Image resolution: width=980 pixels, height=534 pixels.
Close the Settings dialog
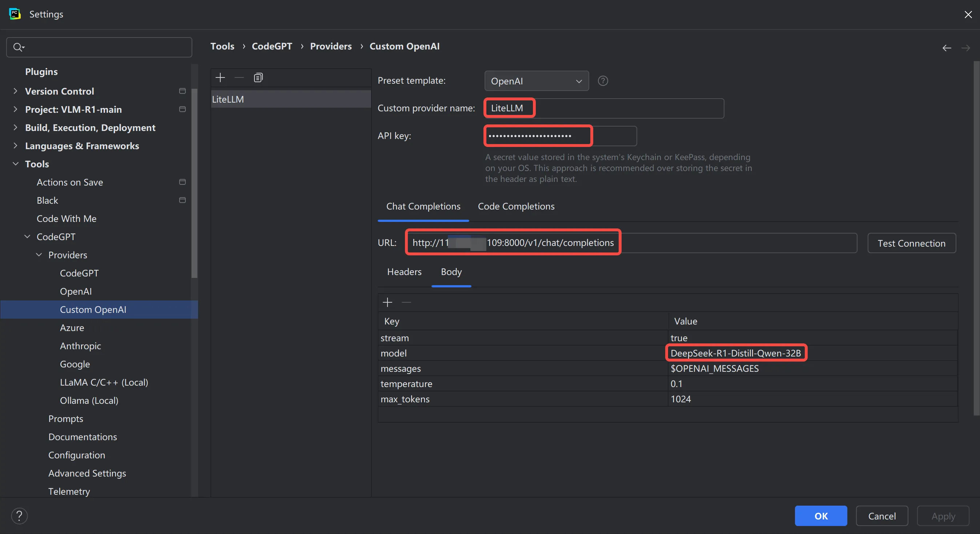[x=968, y=15]
